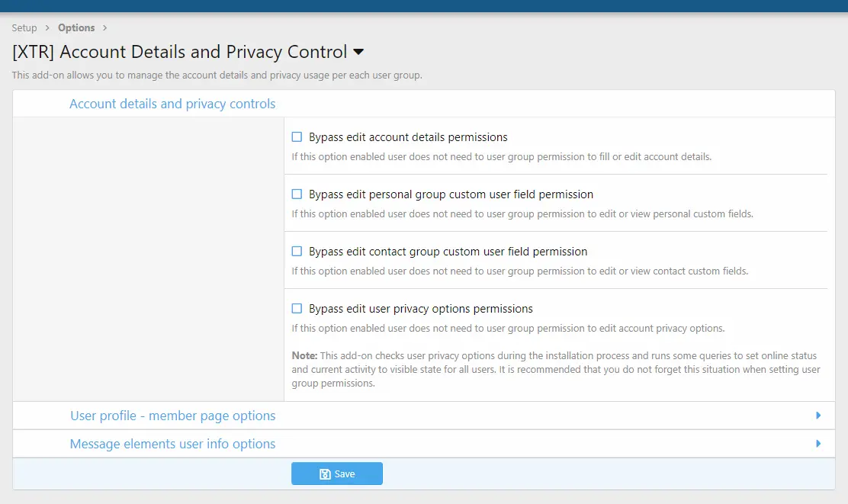Click 'This add-on allows you to manage' description
This screenshot has width=848, height=504.
pos(217,75)
